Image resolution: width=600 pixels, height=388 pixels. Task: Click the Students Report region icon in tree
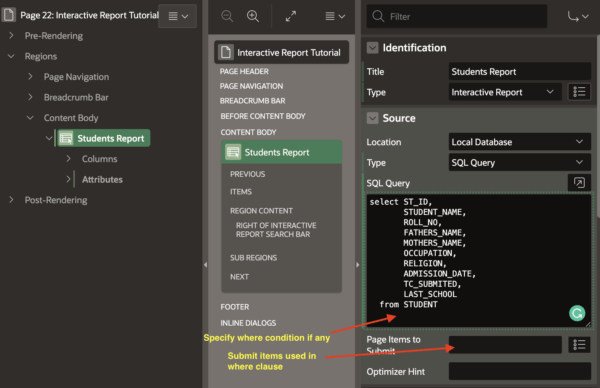tap(66, 138)
